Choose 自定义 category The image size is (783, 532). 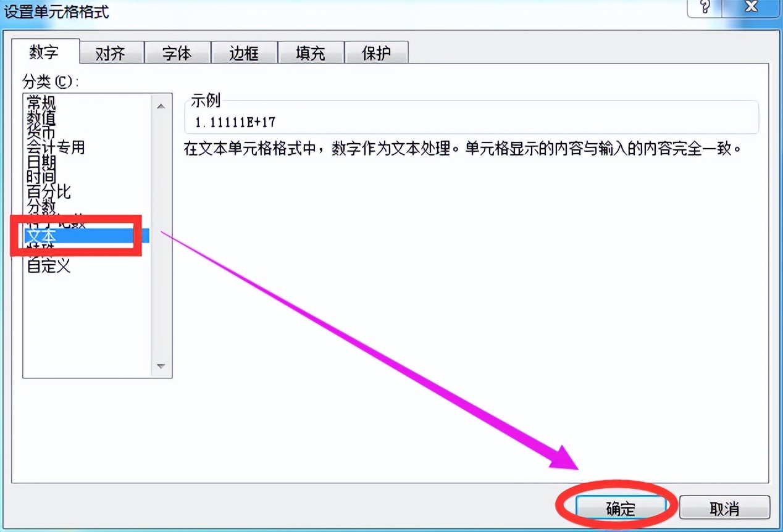[49, 266]
